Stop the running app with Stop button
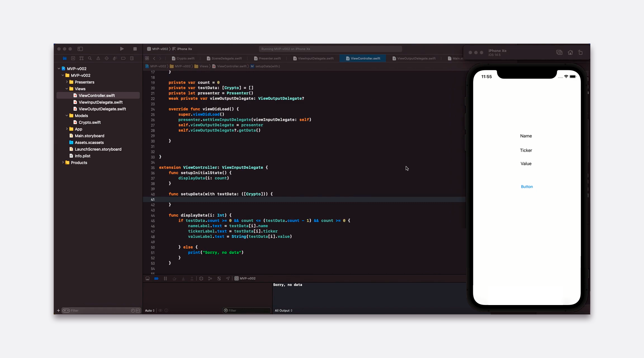The height and width of the screenshot is (358, 644). pos(135,49)
